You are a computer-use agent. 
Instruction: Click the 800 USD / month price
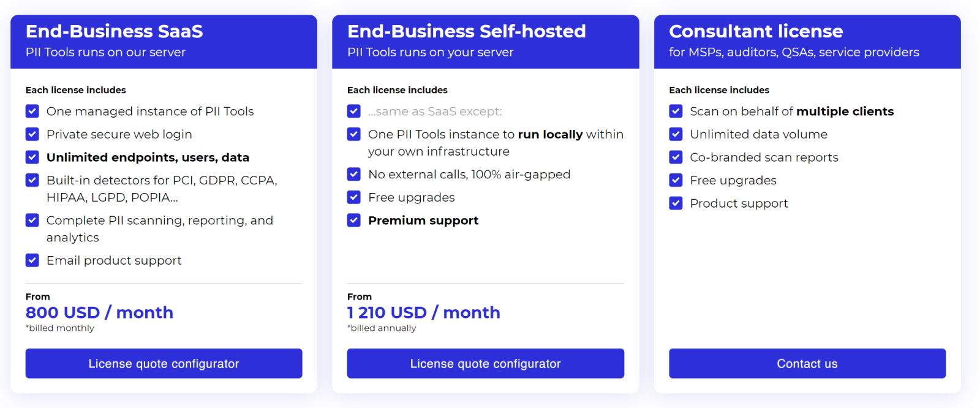coord(99,312)
